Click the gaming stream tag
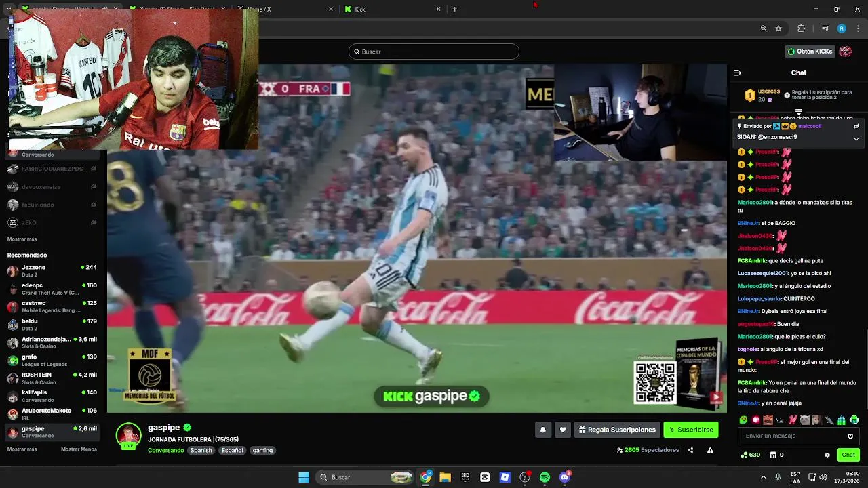Screen dimensions: 868x488 pyautogui.click(x=262, y=450)
